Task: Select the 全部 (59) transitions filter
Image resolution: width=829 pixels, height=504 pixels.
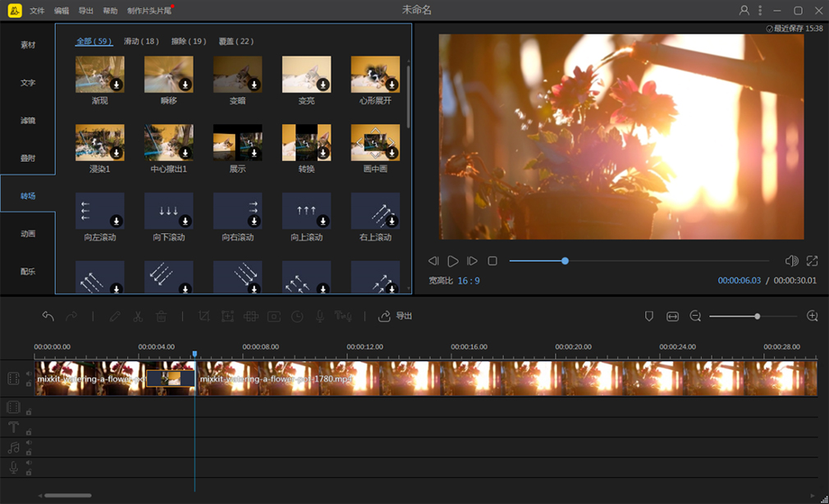Action: pyautogui.click(x=94, y=41)
